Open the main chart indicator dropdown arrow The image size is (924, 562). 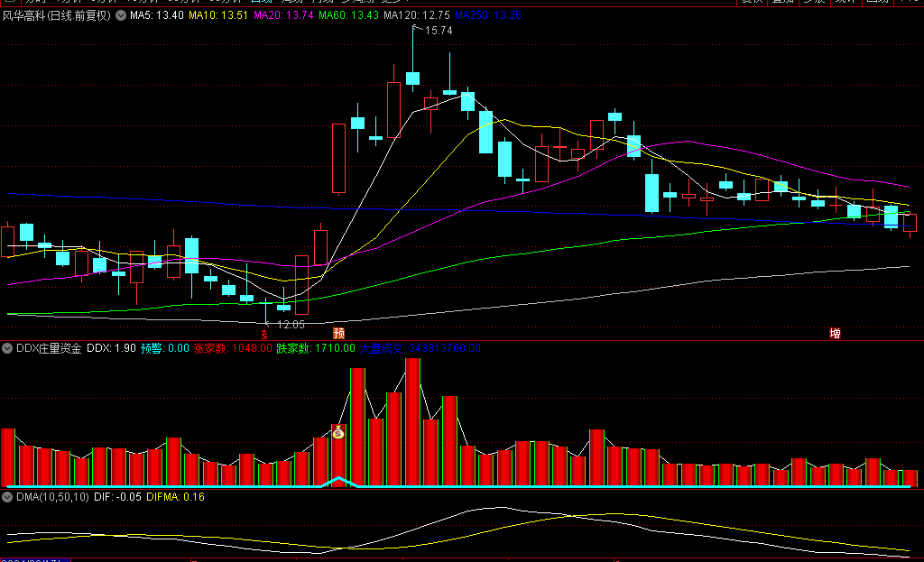[121, 15]
